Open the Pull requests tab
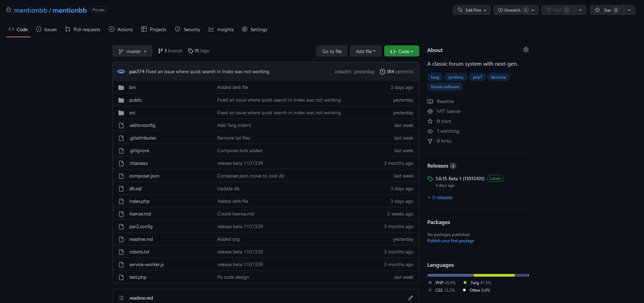This screenshot has width=644, height=303. point(83,29)
